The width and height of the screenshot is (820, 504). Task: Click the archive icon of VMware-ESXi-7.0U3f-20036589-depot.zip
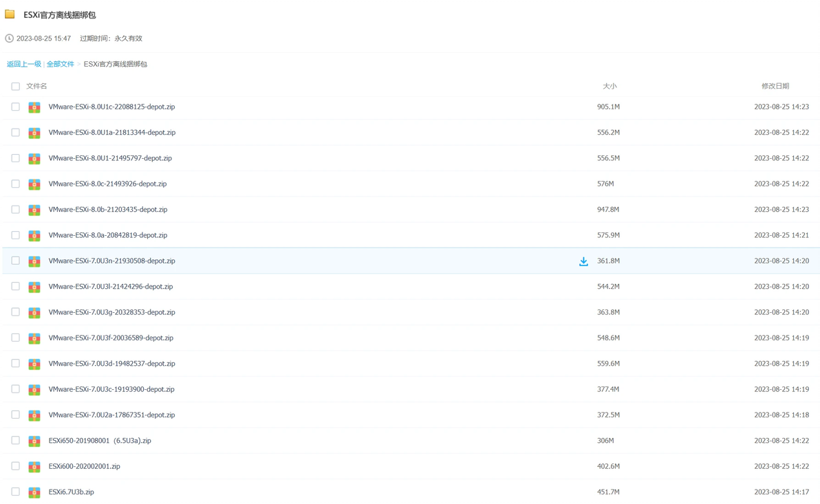coord(34,338)
